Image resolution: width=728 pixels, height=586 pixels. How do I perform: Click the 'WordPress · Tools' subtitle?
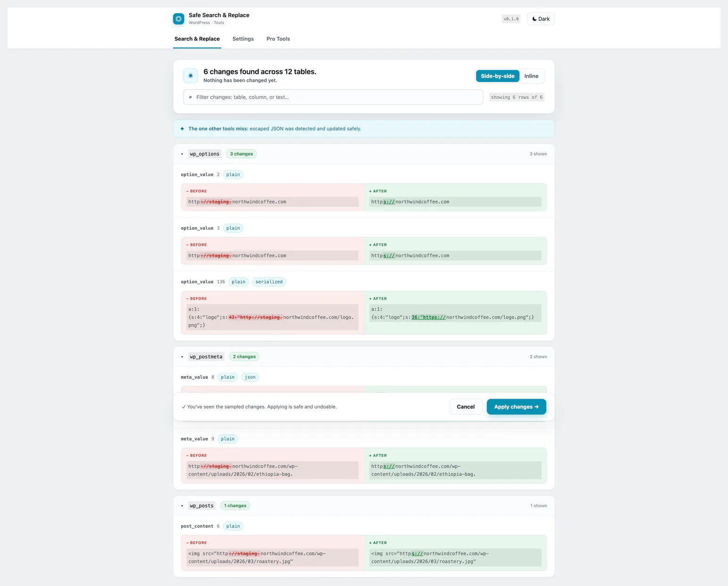coord(207,23)
